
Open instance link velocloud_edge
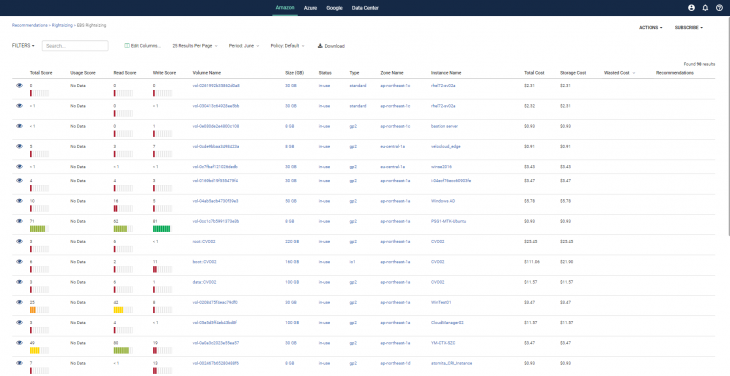(x=446, y=147)
